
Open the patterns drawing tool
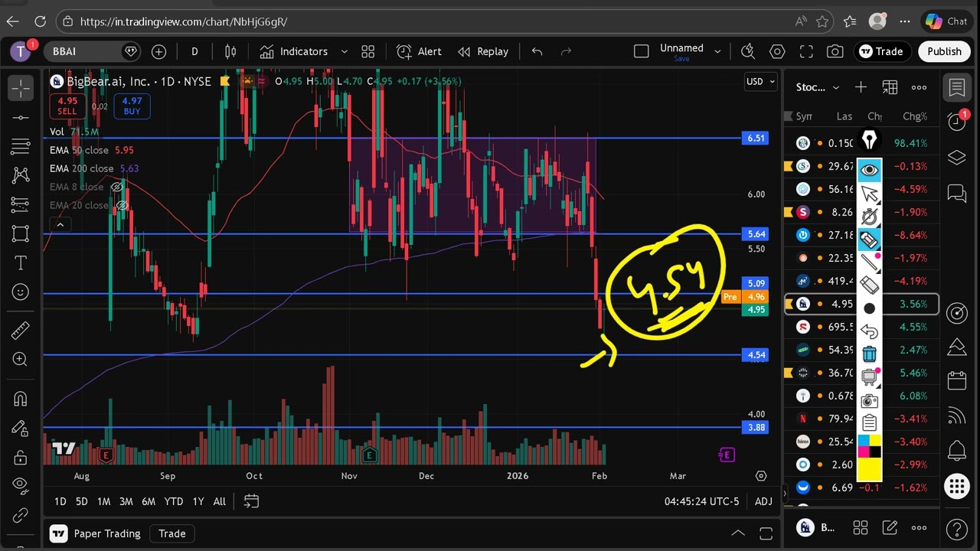pyautogui.click(x=21, y=175)
